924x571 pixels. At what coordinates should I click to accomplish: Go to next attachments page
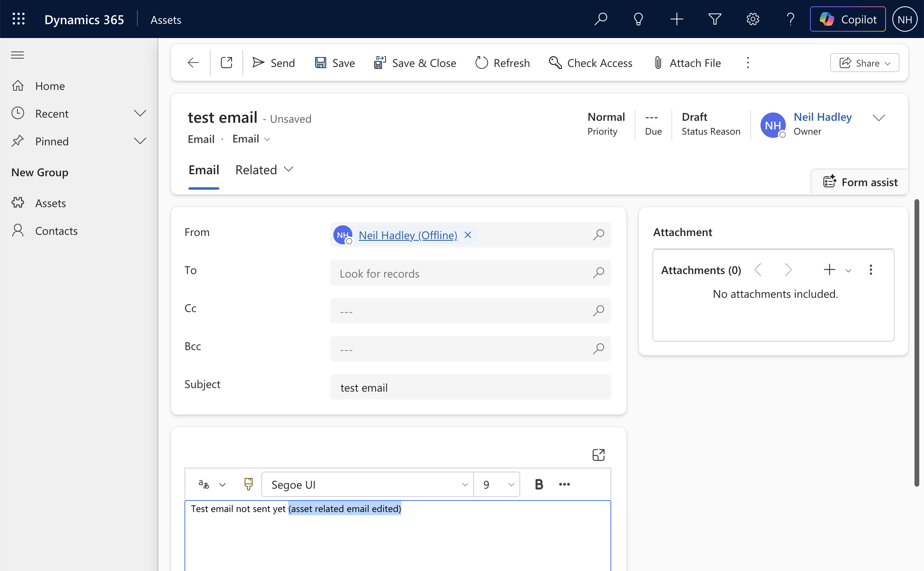(x=788, y=270)
